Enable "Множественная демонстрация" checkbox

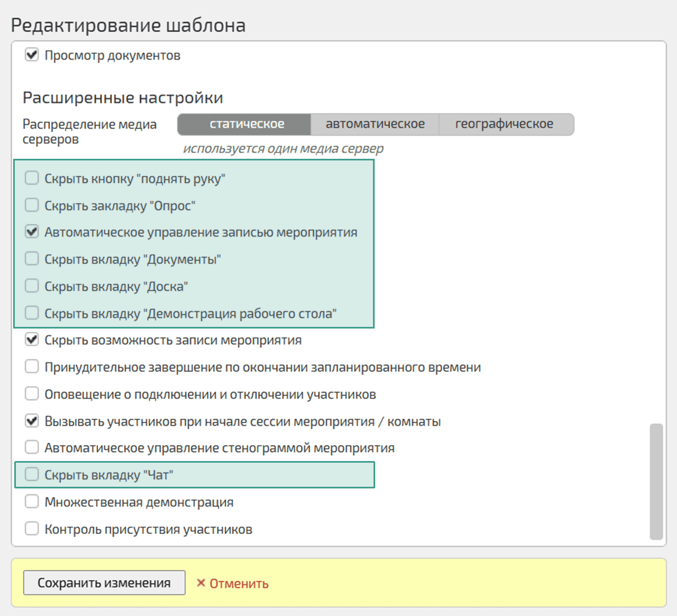coord(32,502)
